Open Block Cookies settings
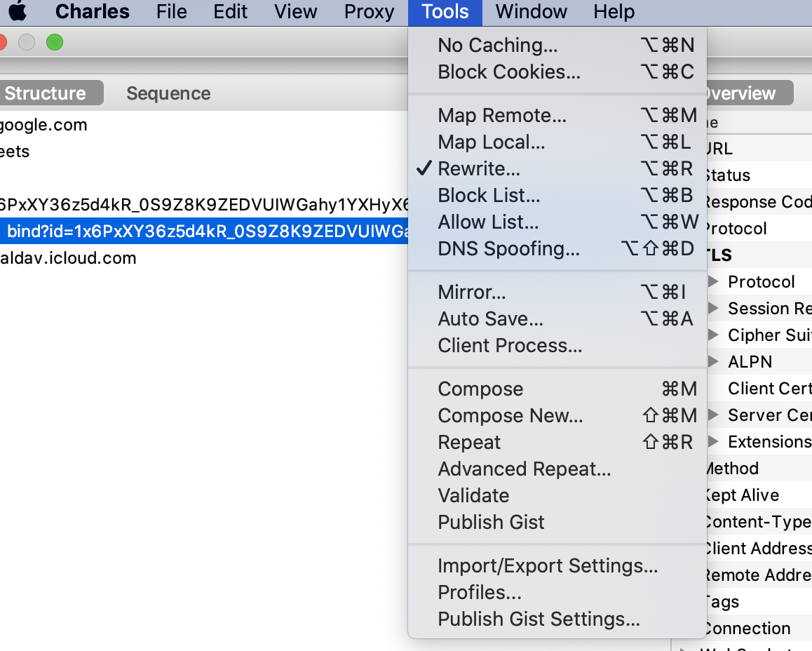The width and height of the screenshot is (812, 651). (x=509, y=72)
